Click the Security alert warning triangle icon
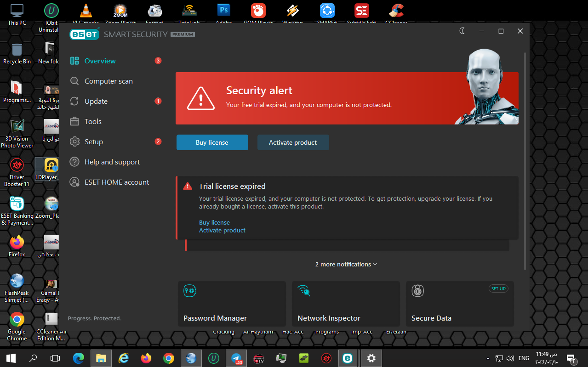588x367 pixels. [201, 98]
